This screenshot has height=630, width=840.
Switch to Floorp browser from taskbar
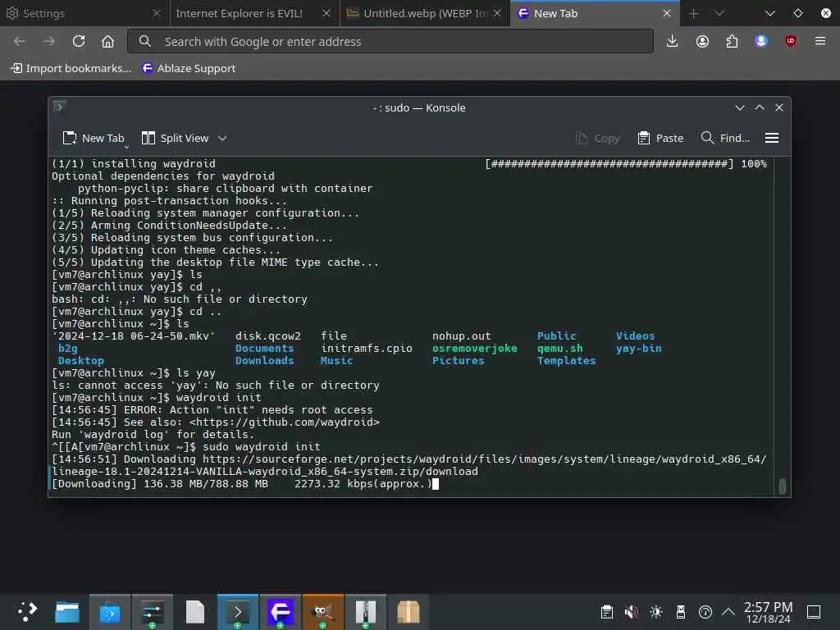coord(281,611)
